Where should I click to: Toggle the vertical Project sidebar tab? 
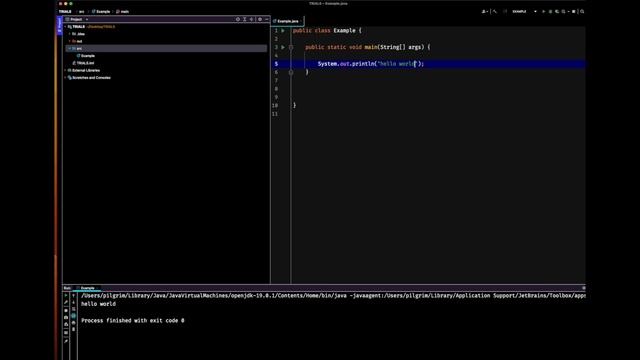pyautogui.click(x=59, y=26)
